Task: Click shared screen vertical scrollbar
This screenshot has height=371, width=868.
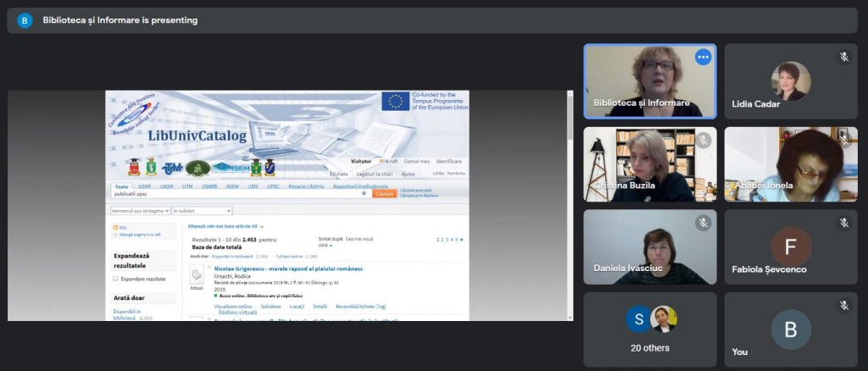Action: (570, 205)
